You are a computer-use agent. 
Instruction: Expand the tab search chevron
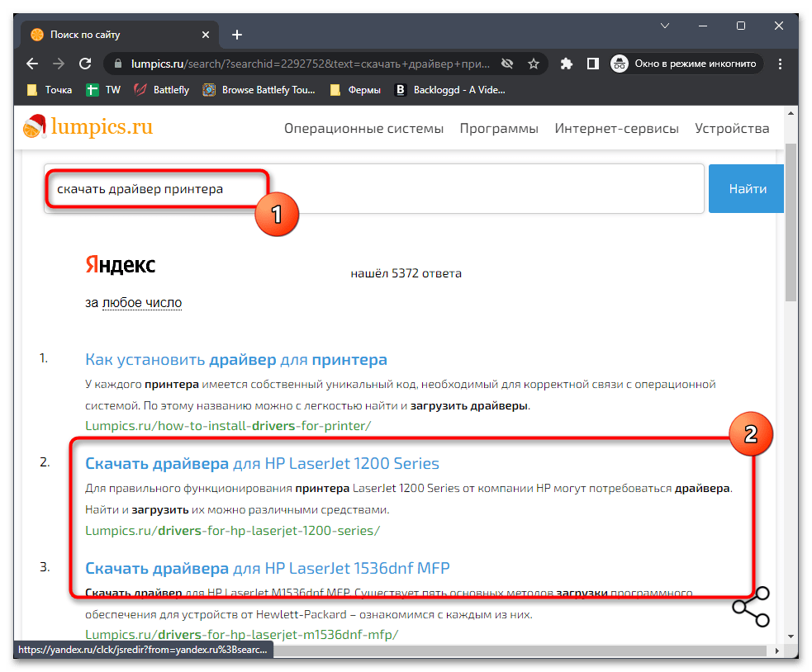coord(665,26)
